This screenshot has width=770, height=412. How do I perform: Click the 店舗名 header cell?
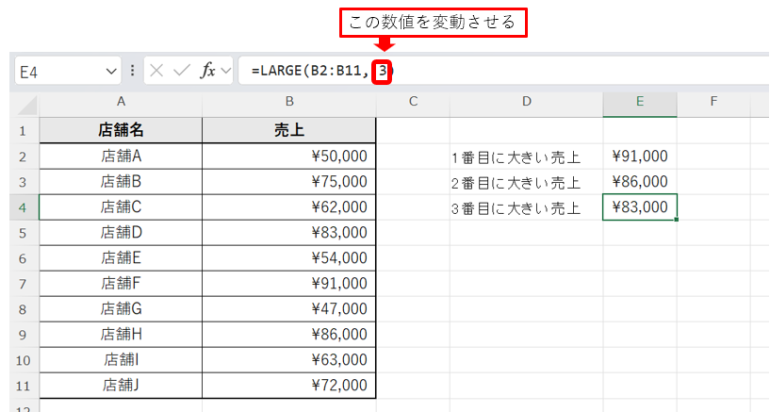(121, 131)
